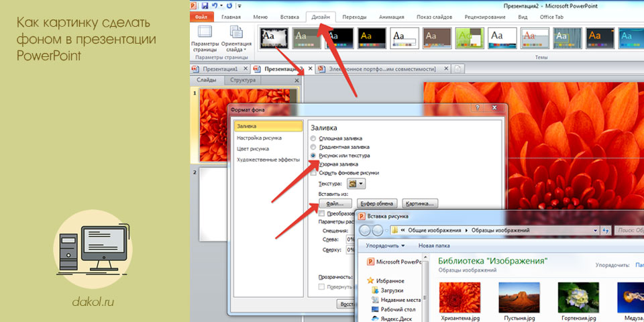Image resolution: width=644 pixels, height=322 pixels.
Task: Click Общие изображения in the path
Action: [x=434, y=230]
